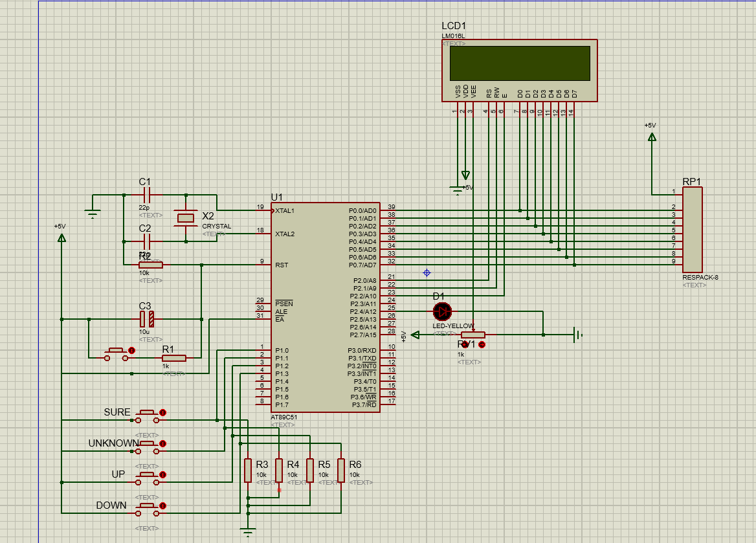Click the AT89C51 part name text
Image resolution: width=756 pixels, height=543 pixels.
tap(284, 417)
